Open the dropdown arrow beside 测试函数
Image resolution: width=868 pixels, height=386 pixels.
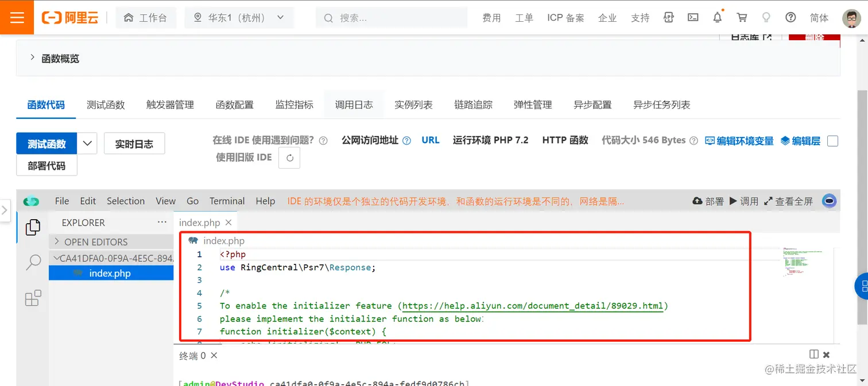click(x=87, y=143)
